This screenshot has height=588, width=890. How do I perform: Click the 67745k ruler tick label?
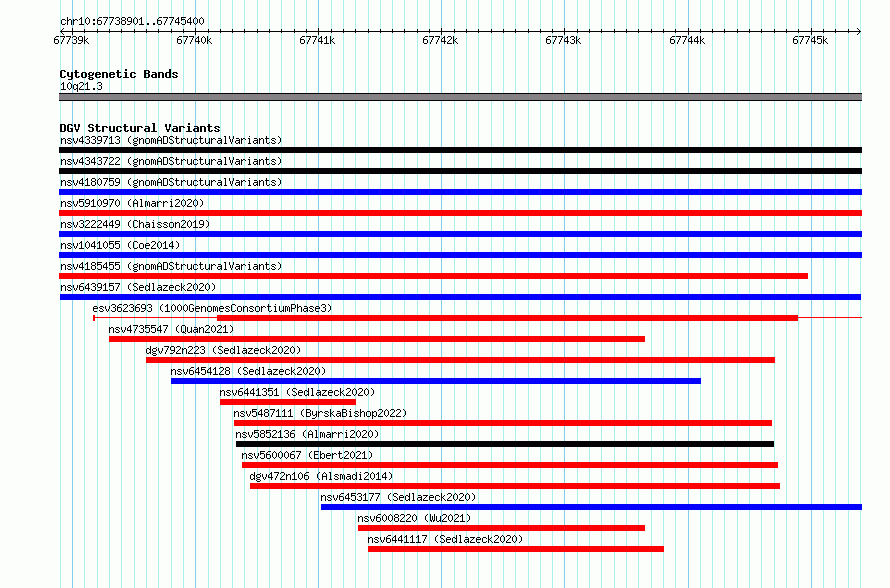[x=810, y=40]
